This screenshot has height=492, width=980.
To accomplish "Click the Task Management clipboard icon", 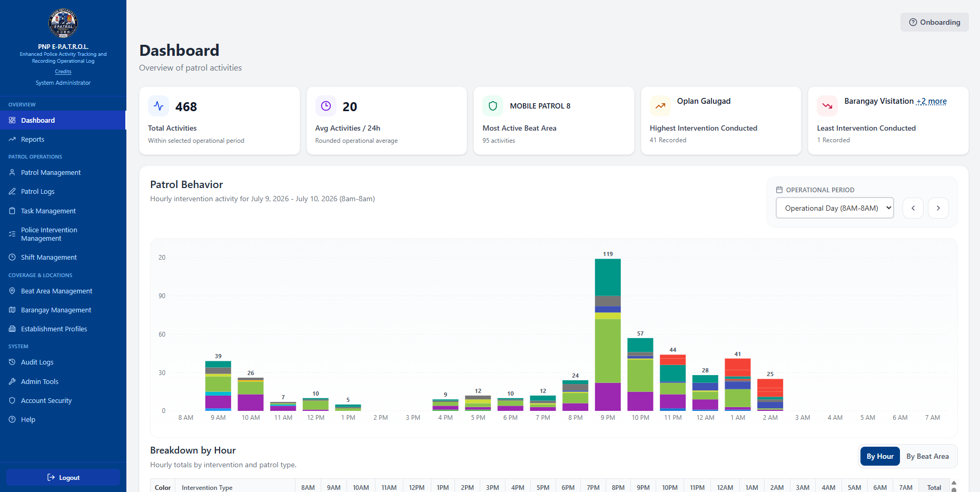I will 12,211.
